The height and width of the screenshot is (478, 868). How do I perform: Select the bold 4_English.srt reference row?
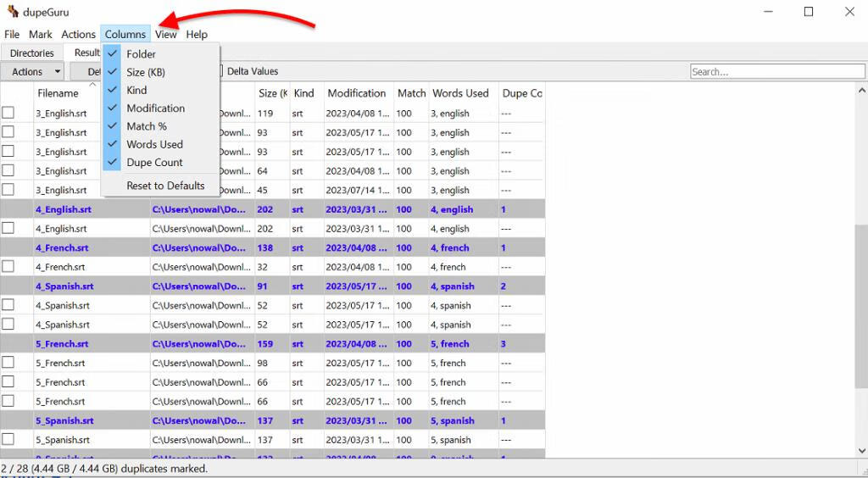pos(272,209)
